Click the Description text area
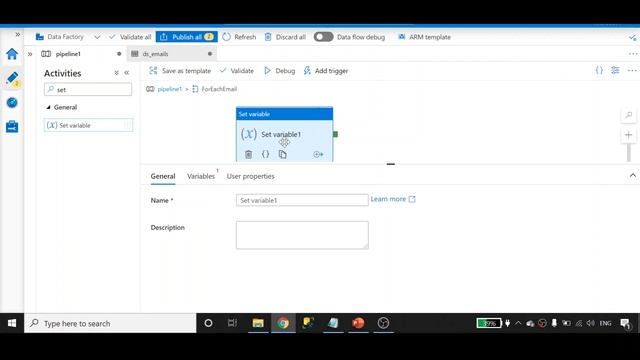 point(302,235)
